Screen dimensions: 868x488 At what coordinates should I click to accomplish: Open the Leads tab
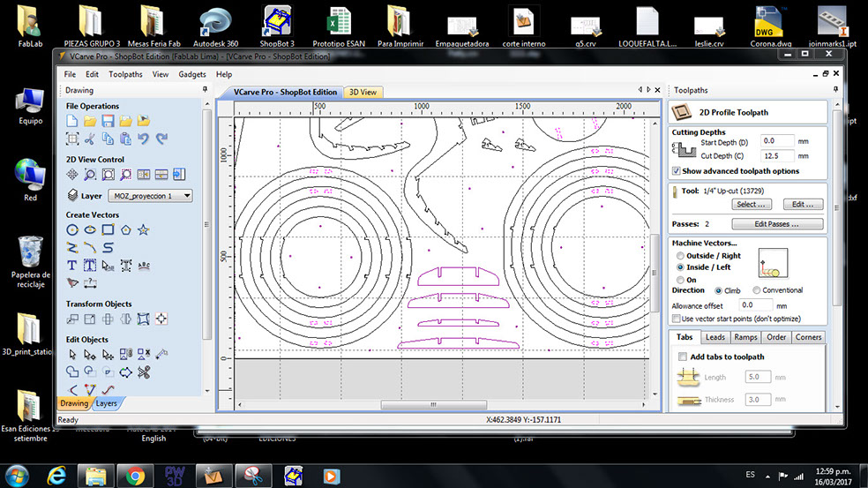pyautogui.click(x=715, y=337)
